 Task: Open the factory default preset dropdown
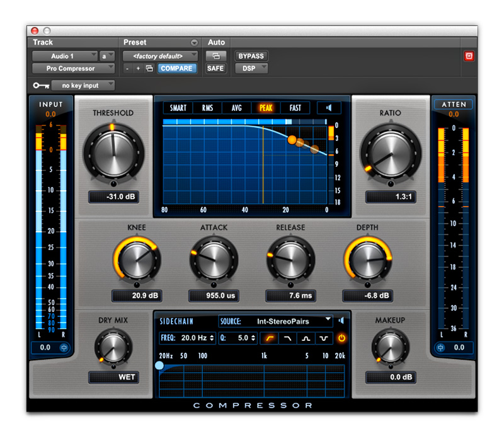(x=160, y=56)
